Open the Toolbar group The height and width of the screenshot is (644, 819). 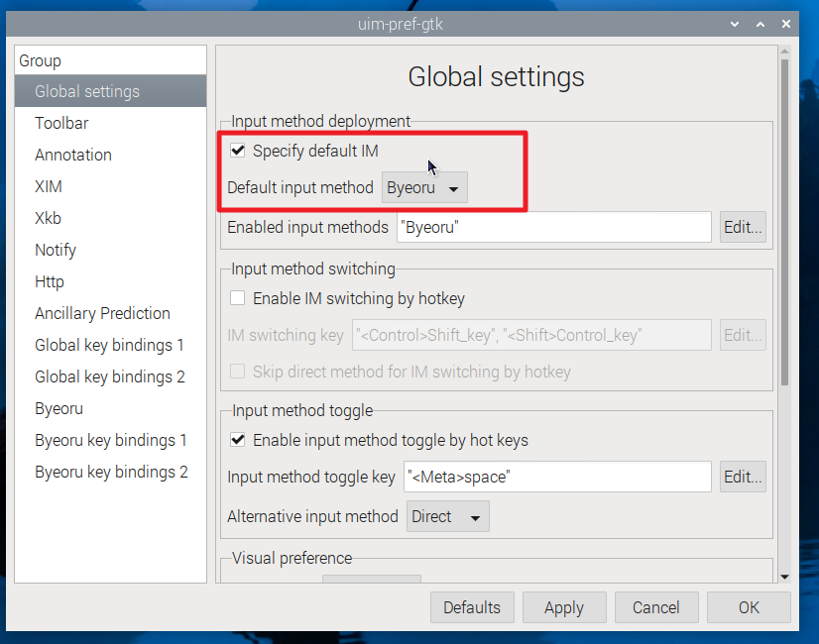point(111,123)
